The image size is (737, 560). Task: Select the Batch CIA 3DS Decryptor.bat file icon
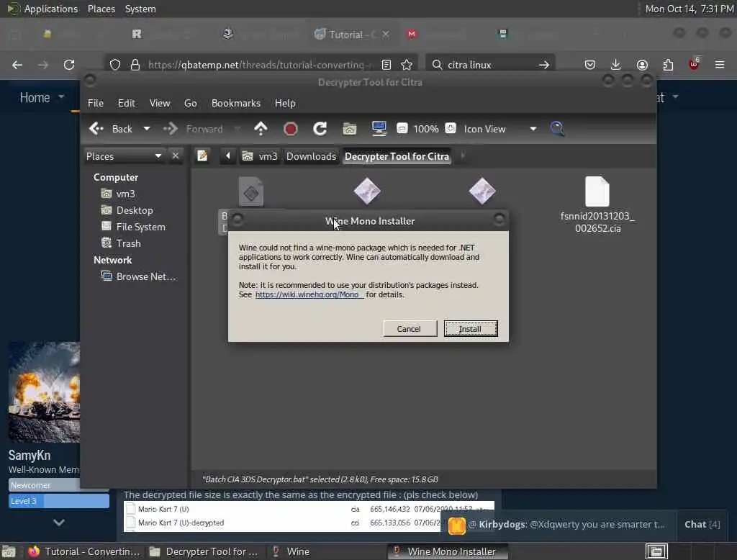[251, 191]
